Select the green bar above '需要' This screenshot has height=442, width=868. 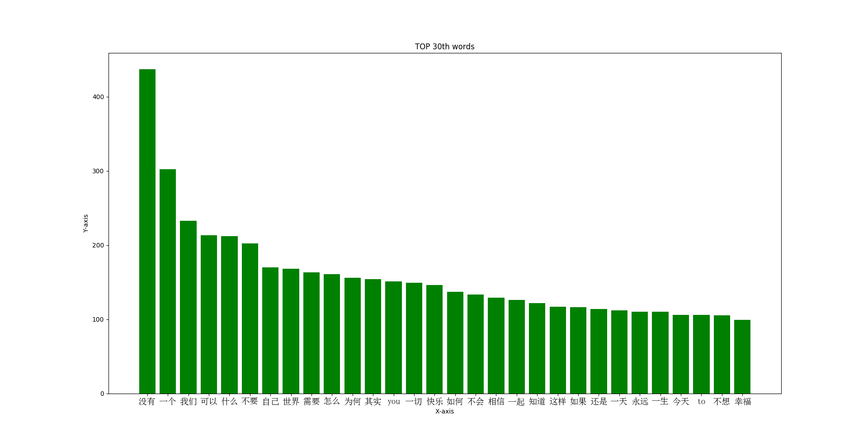pos(311,333)
